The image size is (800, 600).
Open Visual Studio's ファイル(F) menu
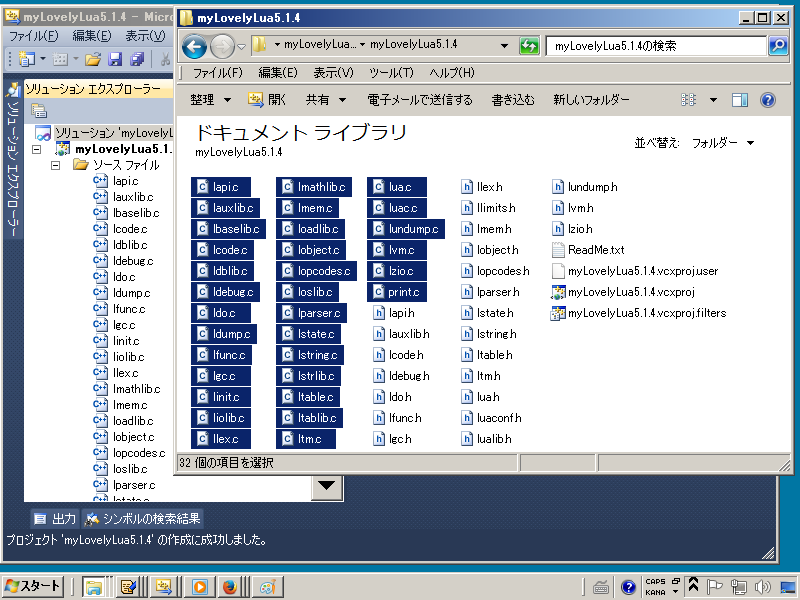tap(34, 36)
